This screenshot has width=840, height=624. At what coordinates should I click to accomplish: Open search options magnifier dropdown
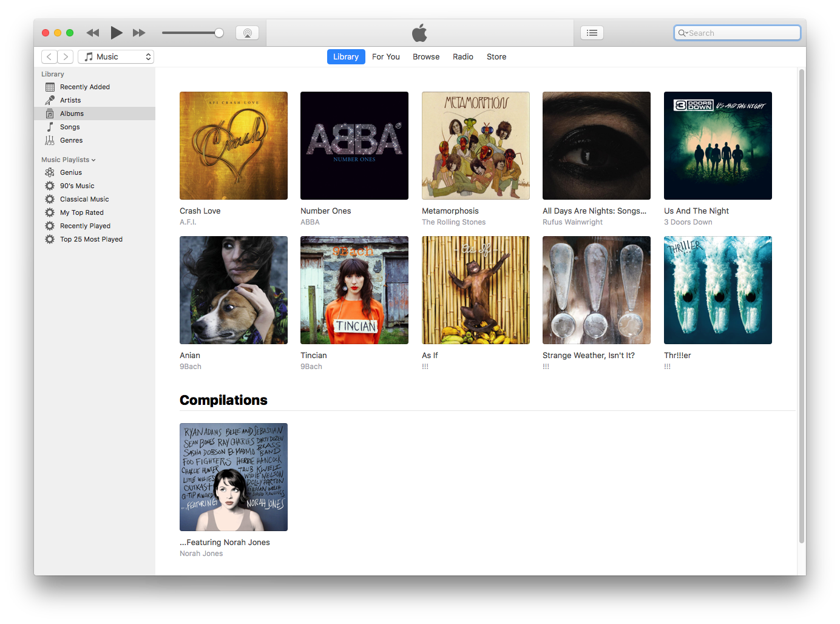(683, 33)
